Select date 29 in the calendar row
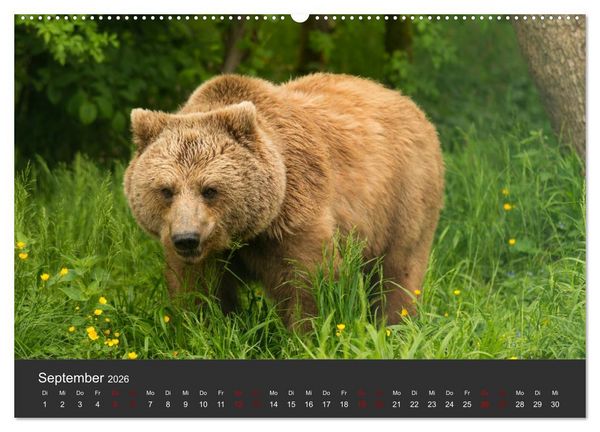 click(x=538, y=404)
